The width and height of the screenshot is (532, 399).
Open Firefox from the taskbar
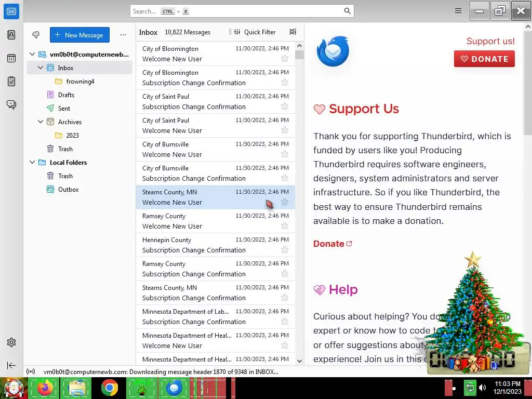pyautogui.click(x=45, y=388)
